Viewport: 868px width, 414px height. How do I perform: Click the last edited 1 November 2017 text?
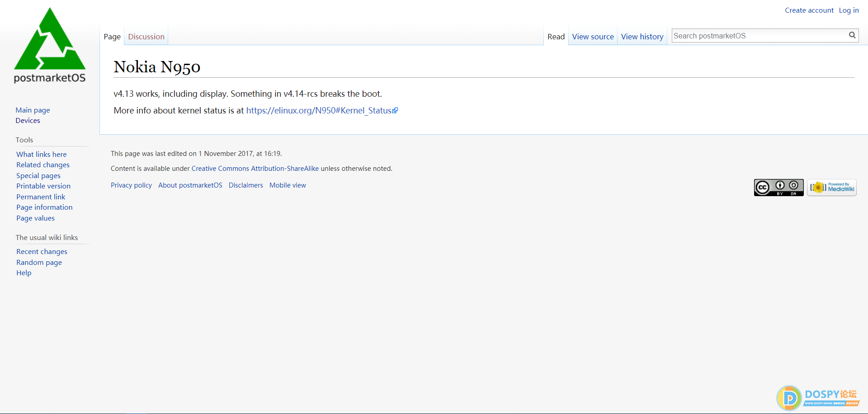[196, 154]
